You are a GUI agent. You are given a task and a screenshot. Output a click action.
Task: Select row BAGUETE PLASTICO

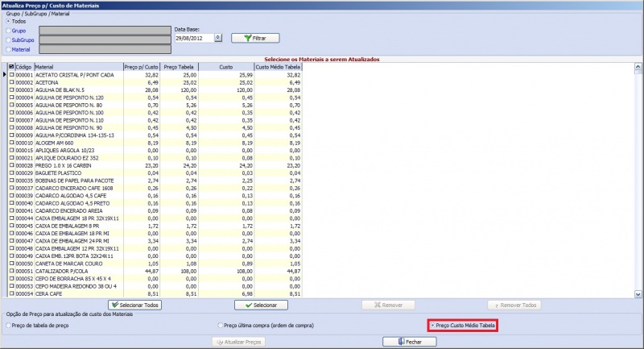pyautogui.click(x=155, y=173)
